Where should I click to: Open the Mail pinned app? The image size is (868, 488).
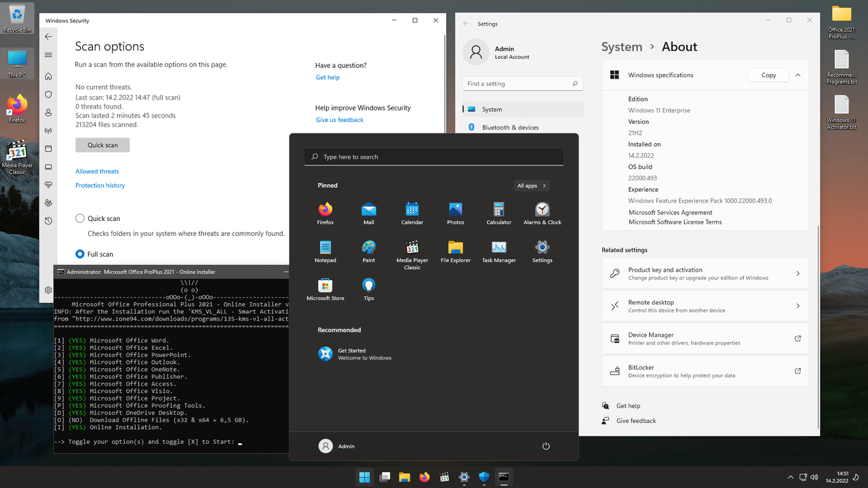click(x=369, y=213)
